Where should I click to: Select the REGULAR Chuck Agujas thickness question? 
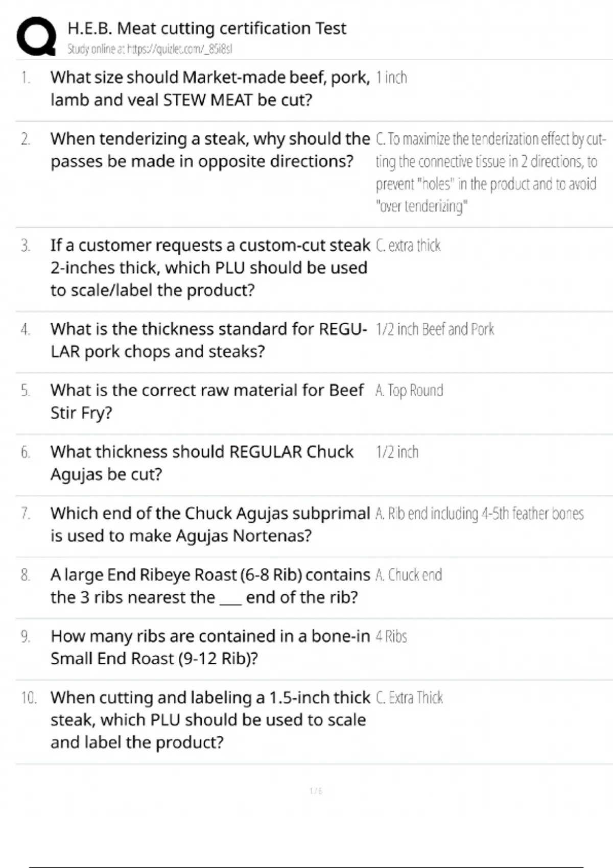pyautogui.click(x=202, y=463)
